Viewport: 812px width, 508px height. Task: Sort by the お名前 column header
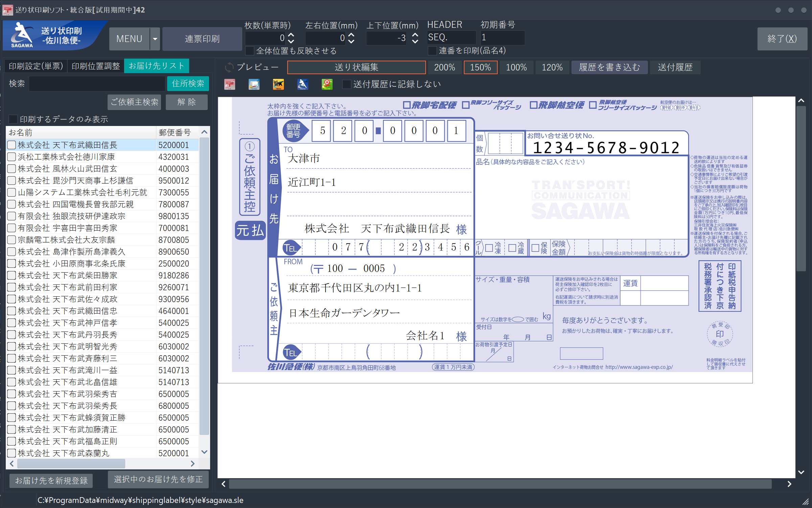[x=81, y=132]
